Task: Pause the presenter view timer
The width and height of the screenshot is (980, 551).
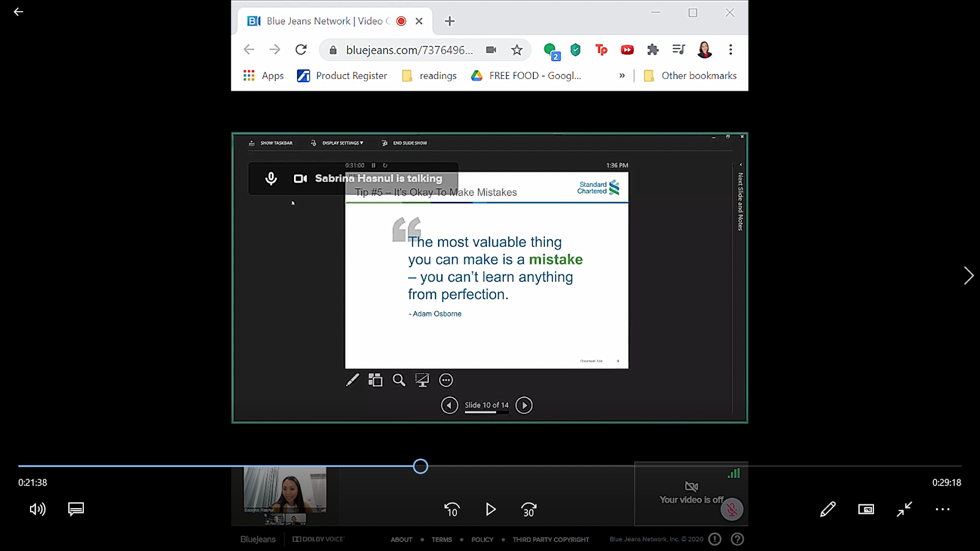Action: (373, 165)
